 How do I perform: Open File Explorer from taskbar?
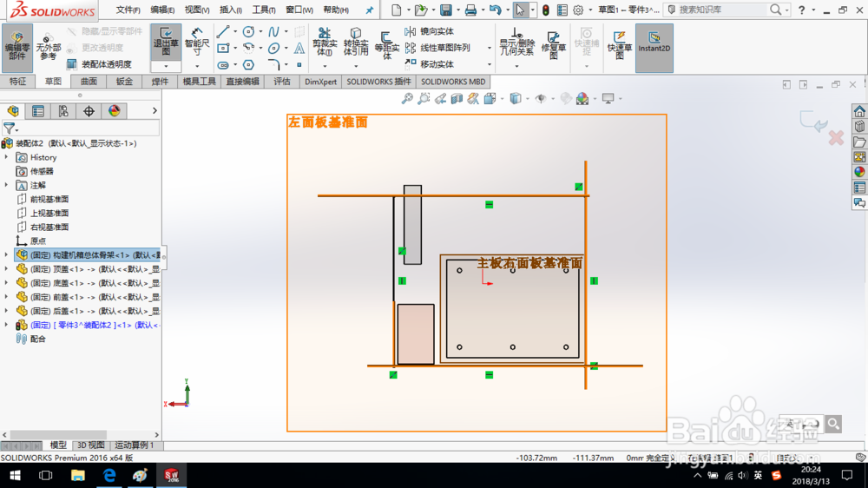(77, 475)
